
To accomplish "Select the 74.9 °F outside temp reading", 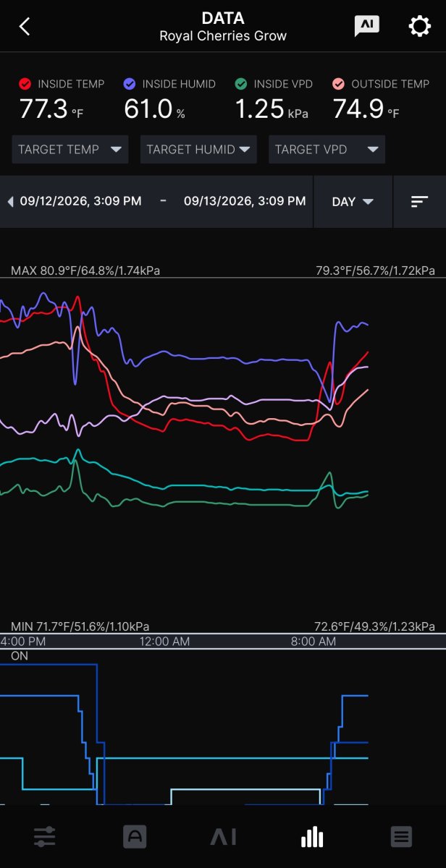I will (x=366, y=109).
